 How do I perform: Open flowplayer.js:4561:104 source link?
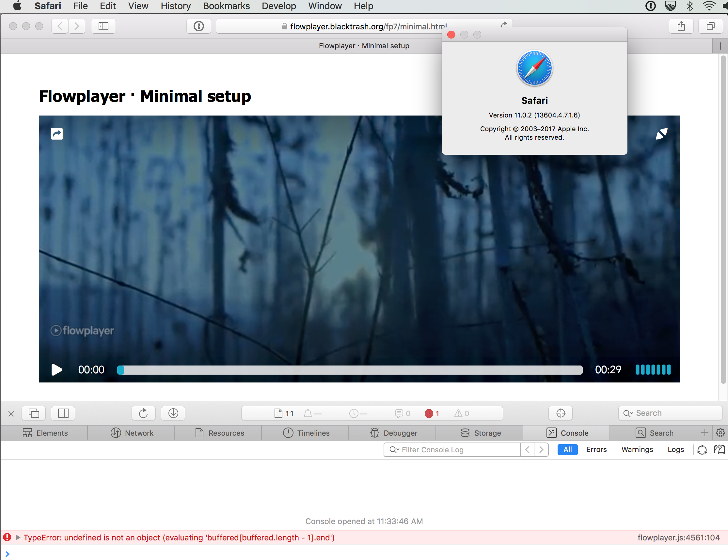(678, 537)
